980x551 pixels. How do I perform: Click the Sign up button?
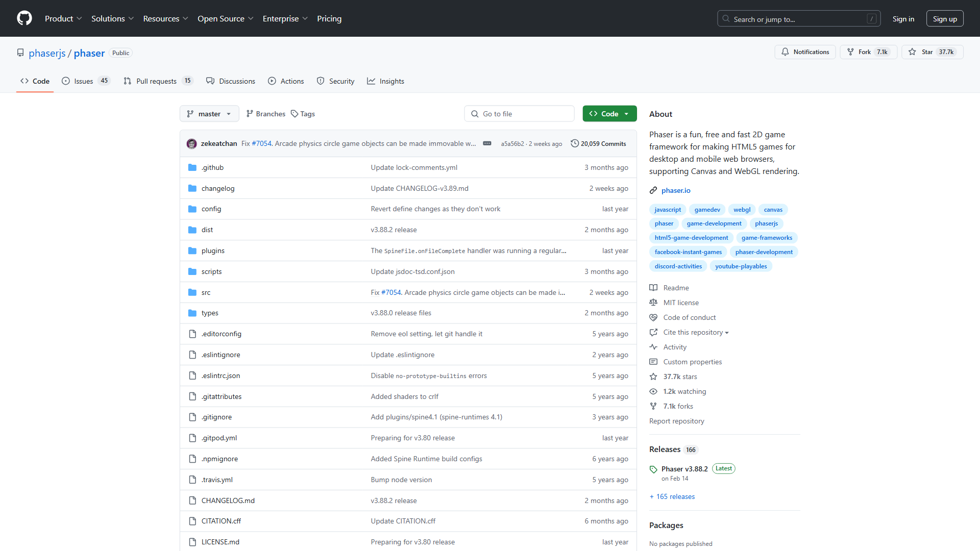(945, 19)
